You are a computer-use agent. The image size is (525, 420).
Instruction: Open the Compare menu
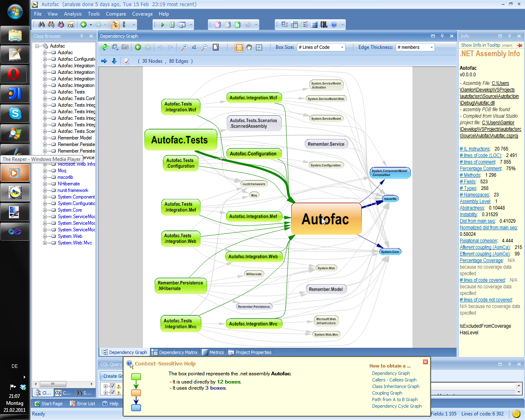tap(116, 14)
